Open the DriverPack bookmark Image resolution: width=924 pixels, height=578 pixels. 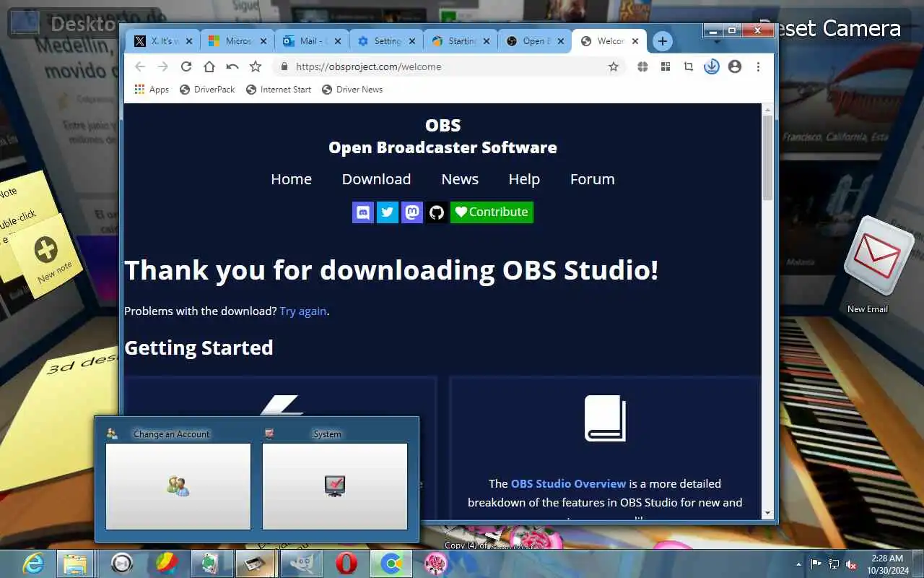207,90
